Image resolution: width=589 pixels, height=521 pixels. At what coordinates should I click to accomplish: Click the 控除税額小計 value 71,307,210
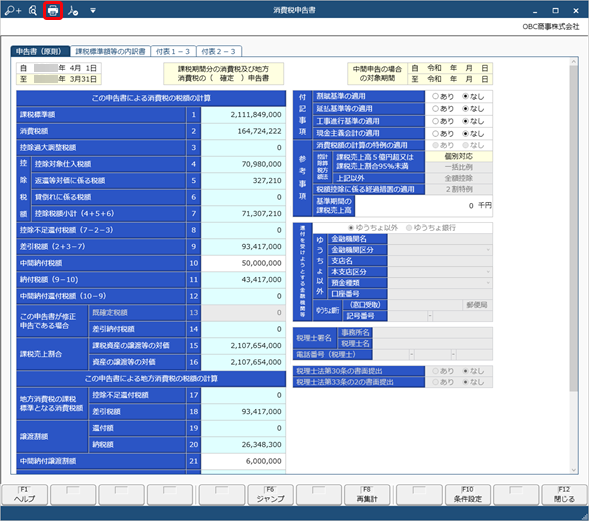point(243,213)
